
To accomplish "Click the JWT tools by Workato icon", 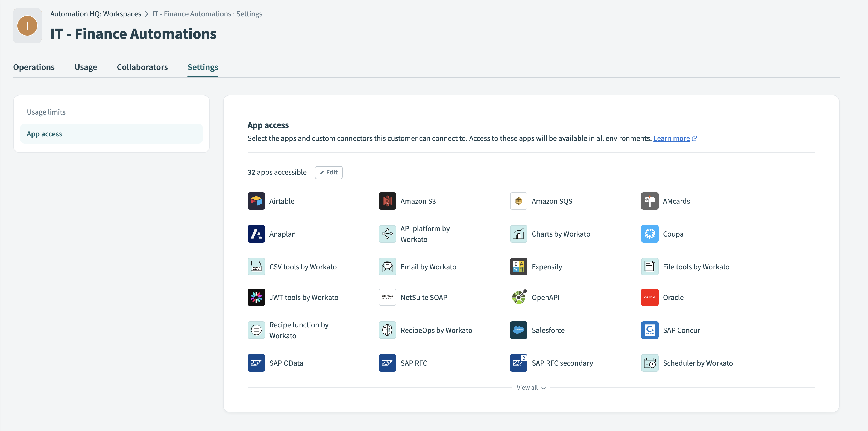I will (x=256, y=297).
